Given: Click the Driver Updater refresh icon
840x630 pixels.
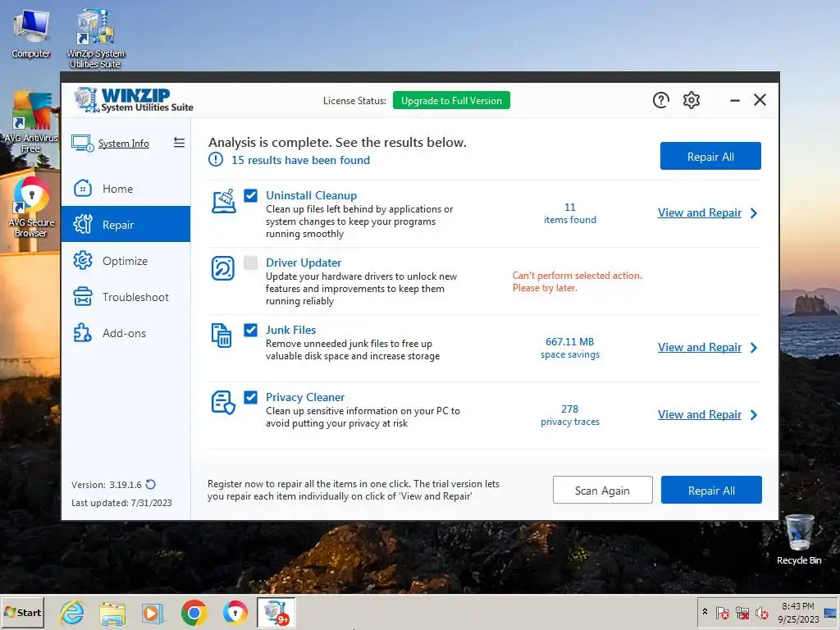Looking at the screenshot, I should [x=223, y=268].
